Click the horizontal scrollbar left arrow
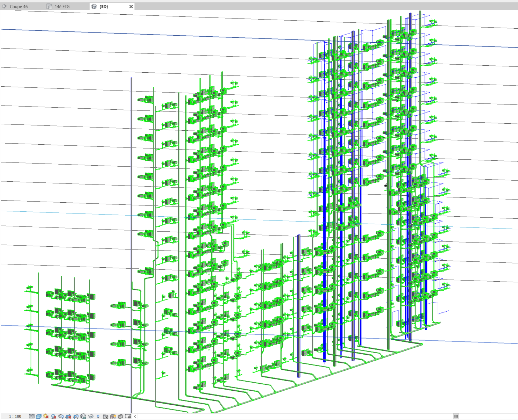Image resolution: width=518 pixels, height=420 pixels. click(x=135, y=416)
